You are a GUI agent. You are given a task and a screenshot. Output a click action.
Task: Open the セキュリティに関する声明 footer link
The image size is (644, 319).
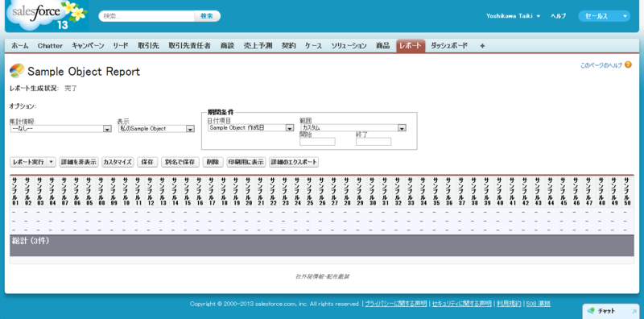[461, 304]
